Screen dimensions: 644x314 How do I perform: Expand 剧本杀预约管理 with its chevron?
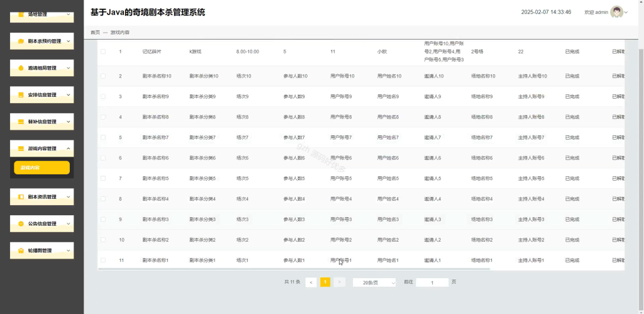click(68, 41)
